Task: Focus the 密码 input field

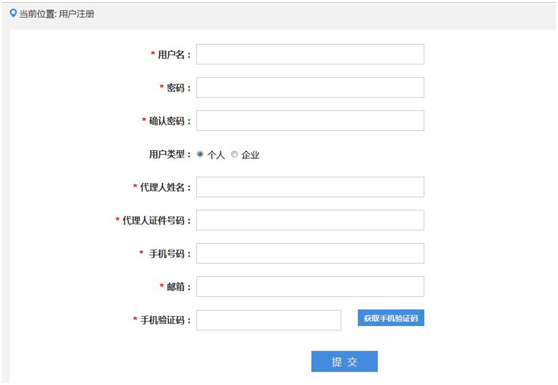Action: click(x=310, y=88)
